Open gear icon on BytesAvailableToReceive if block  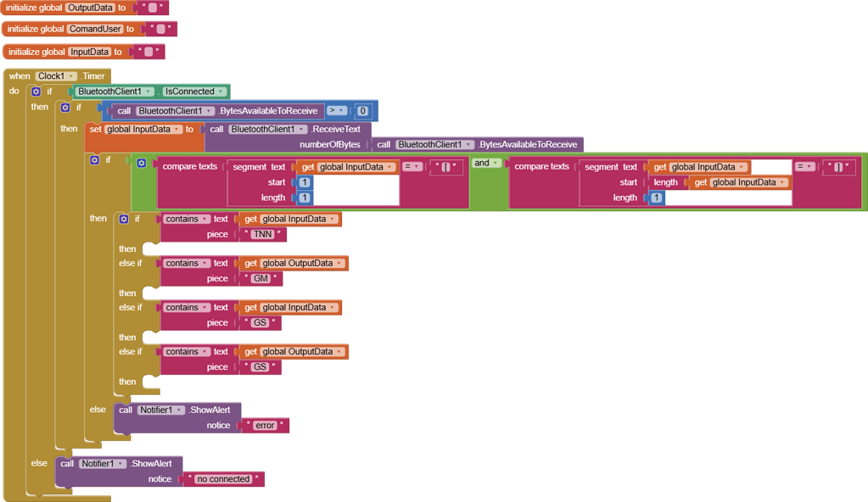coord(65,108)
